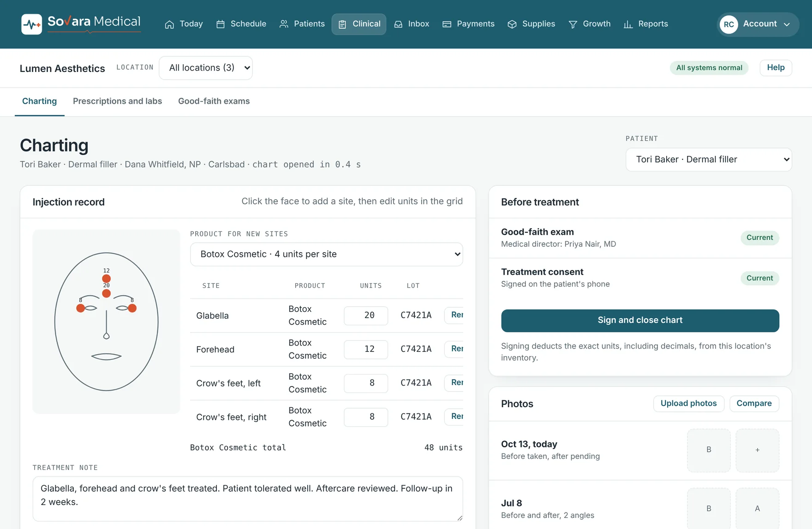
Task: Select the forehead 12-unit injection dot
Action: click(x=107, y=279)
